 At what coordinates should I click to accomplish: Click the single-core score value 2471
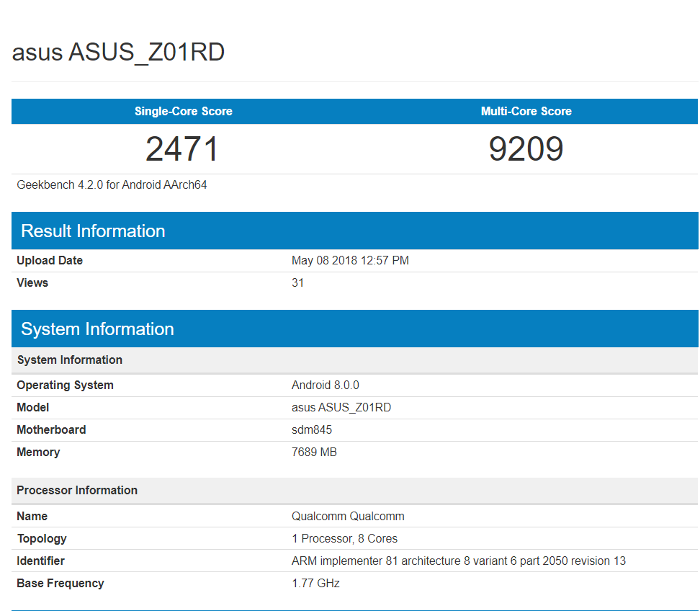click(182, 148)
